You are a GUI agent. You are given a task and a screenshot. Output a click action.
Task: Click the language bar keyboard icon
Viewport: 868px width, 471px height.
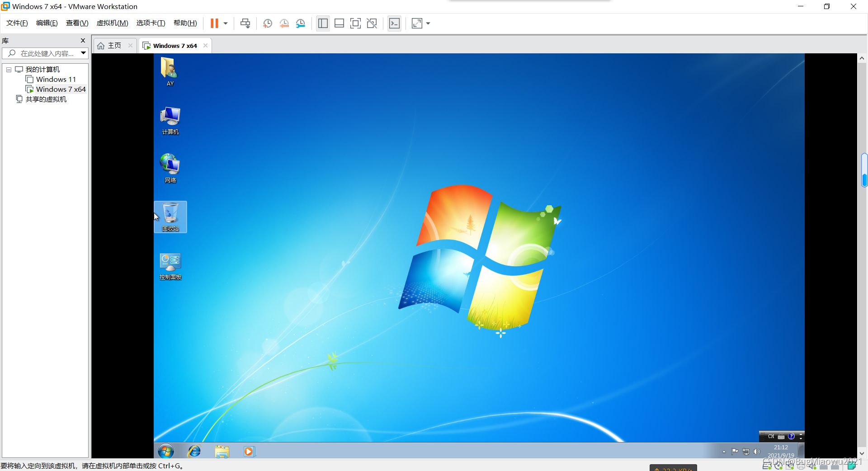(x=781, y=437)
